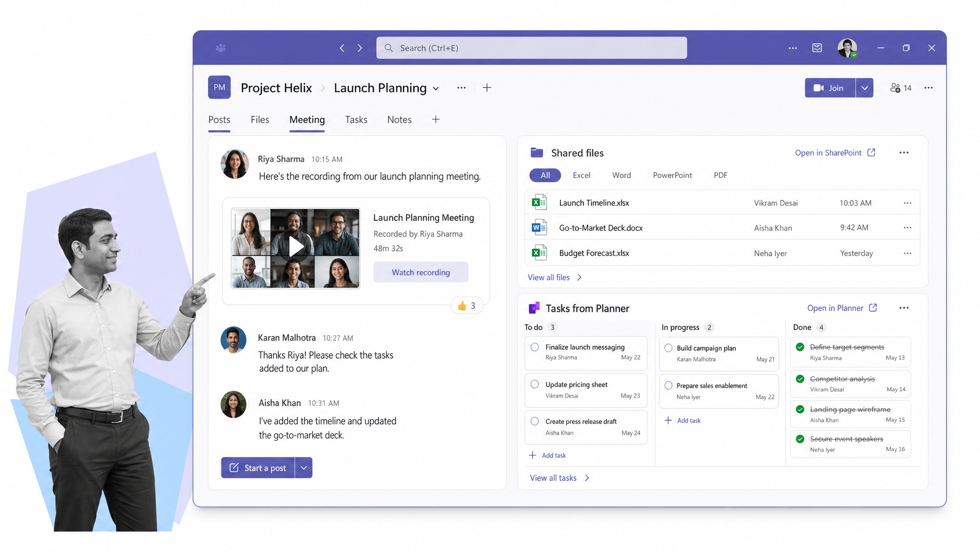
Task: Add a new tab with plus icon
Action: 435,119
